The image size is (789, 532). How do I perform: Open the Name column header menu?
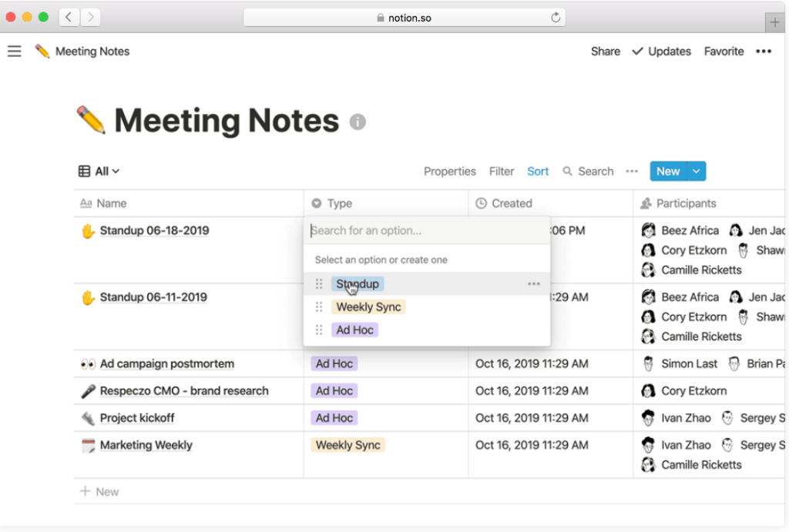point(189,203)
